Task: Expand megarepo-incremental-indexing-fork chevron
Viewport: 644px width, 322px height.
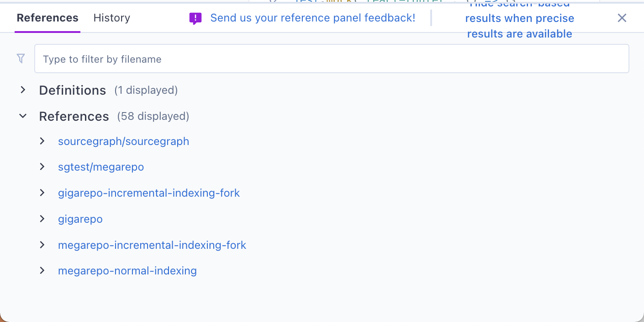Action: (x=42, y=245)
